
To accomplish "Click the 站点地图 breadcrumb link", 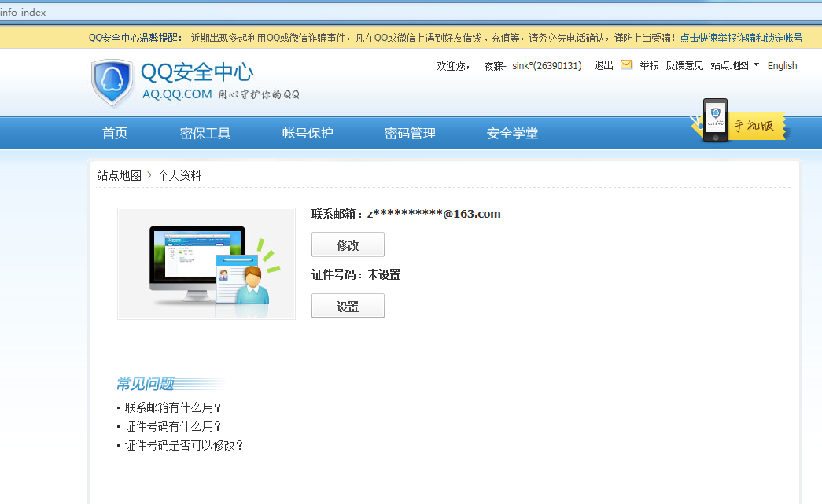I will tap(120, 175).
